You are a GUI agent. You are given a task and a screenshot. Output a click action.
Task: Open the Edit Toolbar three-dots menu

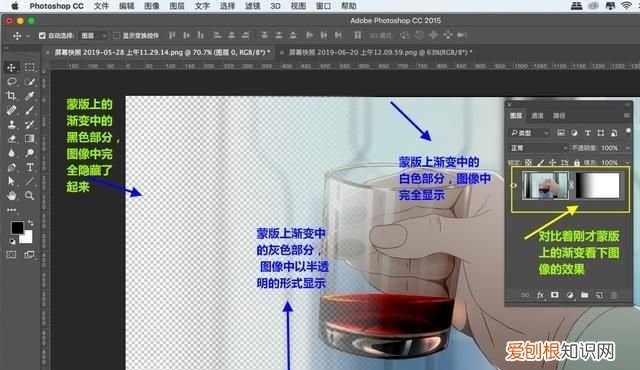(11, 210)
